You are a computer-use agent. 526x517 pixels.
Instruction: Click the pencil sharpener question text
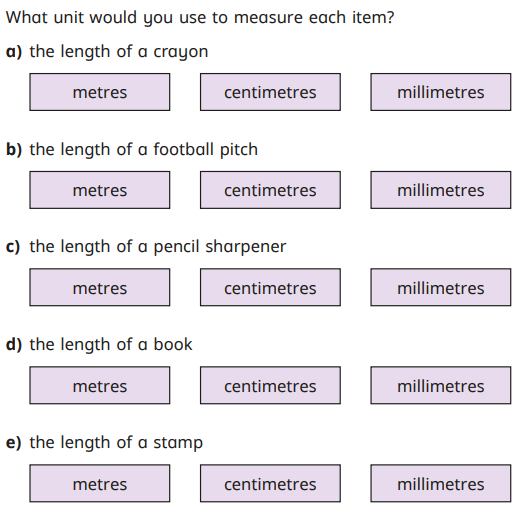pos(158,247)
